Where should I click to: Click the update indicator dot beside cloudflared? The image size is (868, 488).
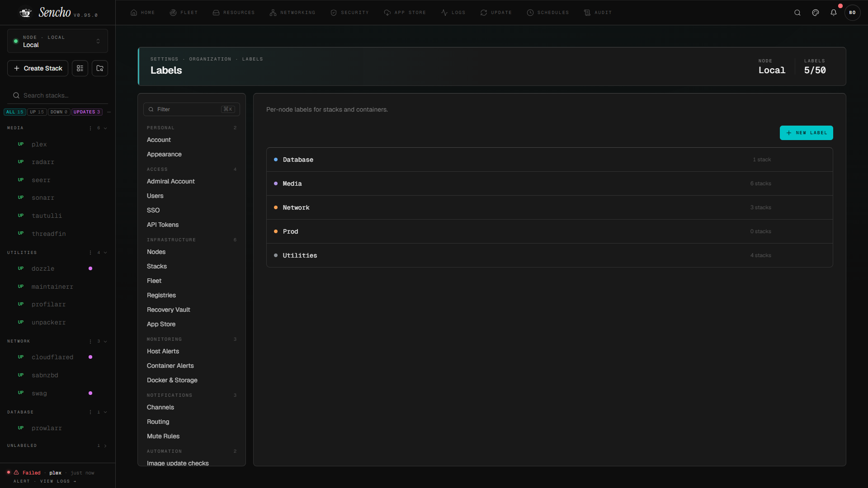[90, 357]
